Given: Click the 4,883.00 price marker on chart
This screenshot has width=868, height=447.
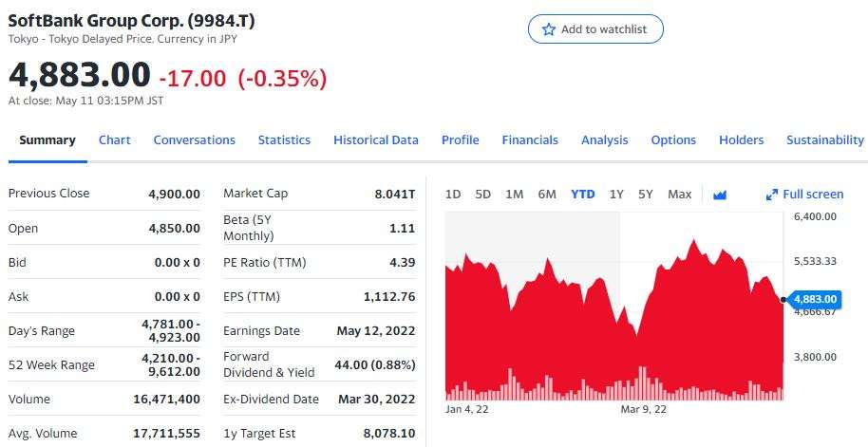Looking at the screenshot, I should pos(816,300).
